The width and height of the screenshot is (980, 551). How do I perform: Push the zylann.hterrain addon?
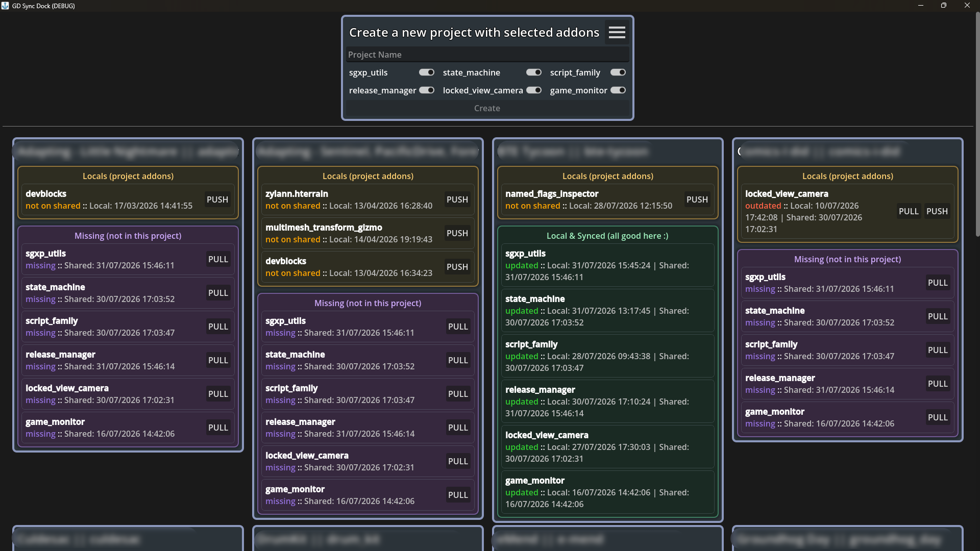tap(457, 199)
